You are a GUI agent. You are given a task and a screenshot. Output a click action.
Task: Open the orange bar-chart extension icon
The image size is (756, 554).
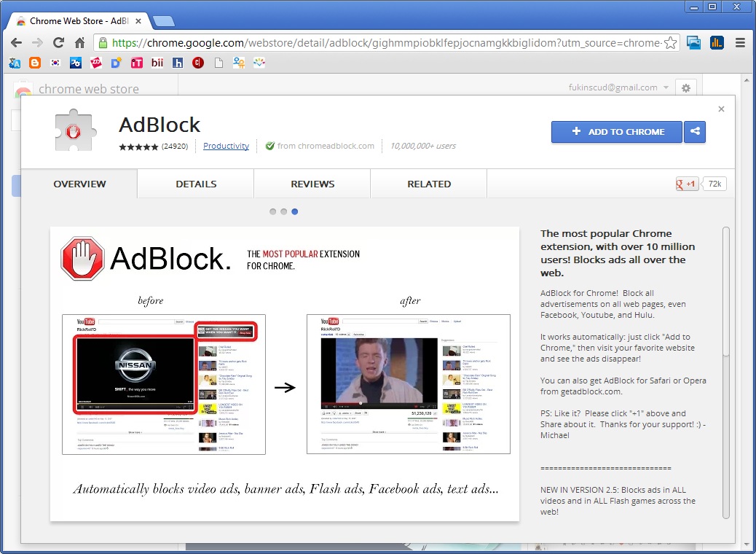tap(717, 43)
